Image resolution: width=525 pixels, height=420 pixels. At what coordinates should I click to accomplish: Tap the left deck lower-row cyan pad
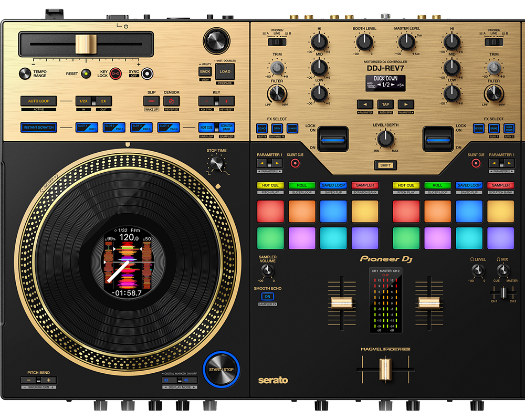tap(333, 238)
